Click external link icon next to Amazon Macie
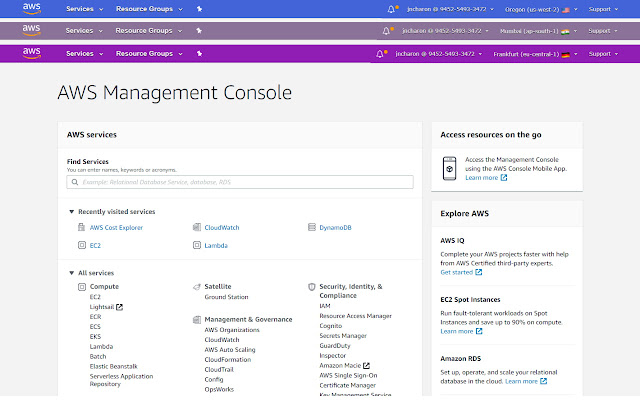Viewport: 640px width, 400px height. (366, 365)
